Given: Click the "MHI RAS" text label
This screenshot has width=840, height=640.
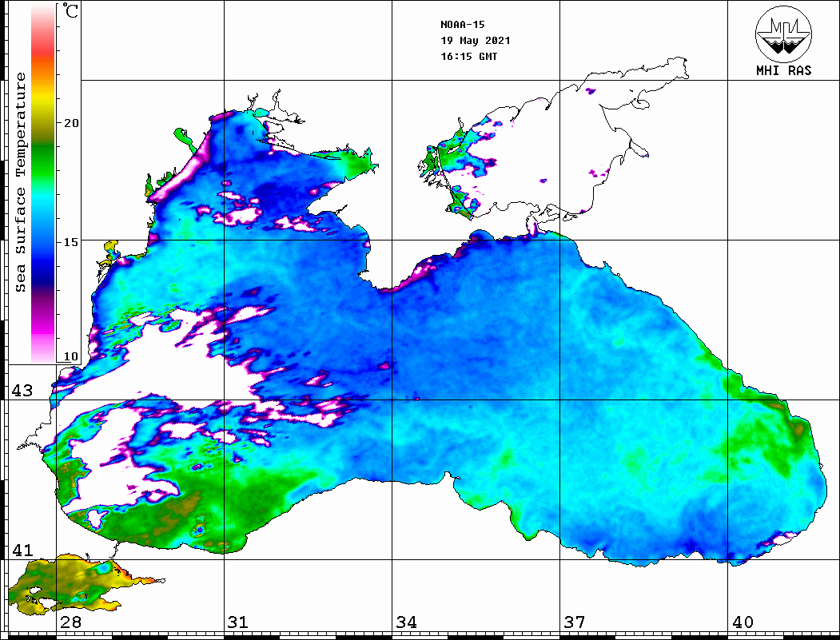Looking at the screenshot, I should (784, 70).
